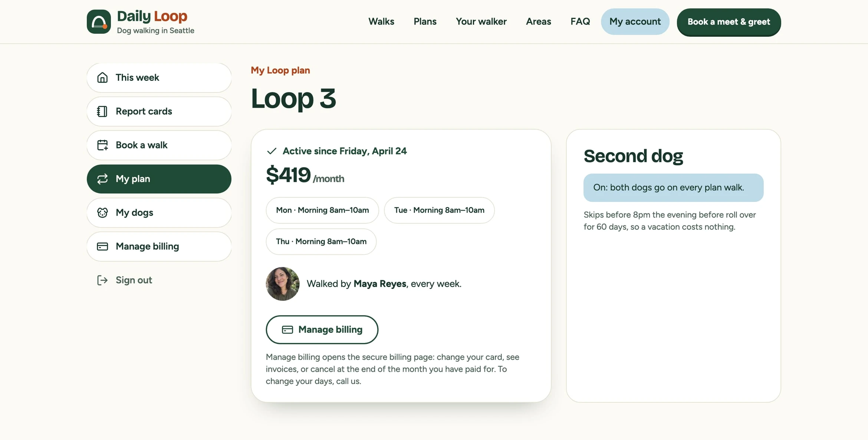Click the 'My Loop plan' label

[x=280, y=70]
